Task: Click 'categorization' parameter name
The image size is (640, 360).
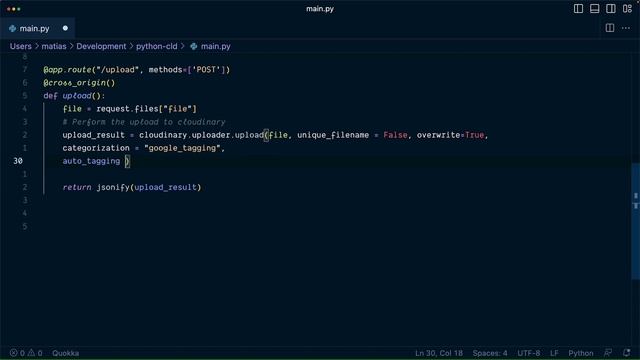Action: 96,148
